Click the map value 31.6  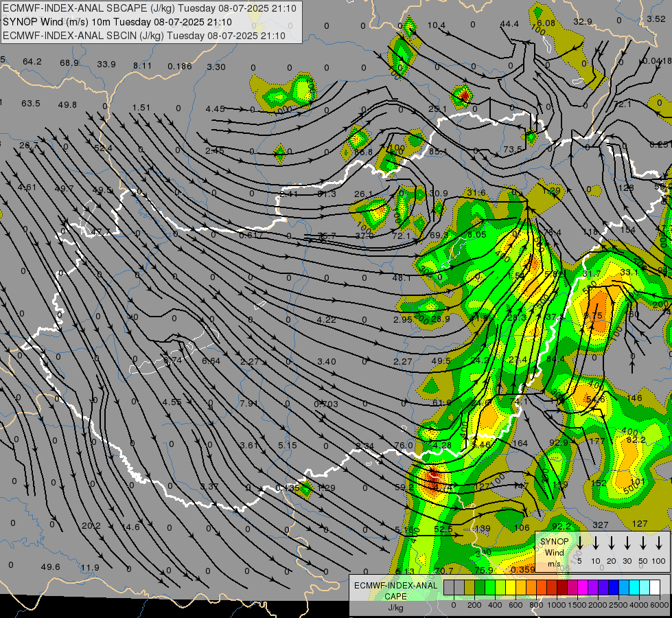(476, 192)
